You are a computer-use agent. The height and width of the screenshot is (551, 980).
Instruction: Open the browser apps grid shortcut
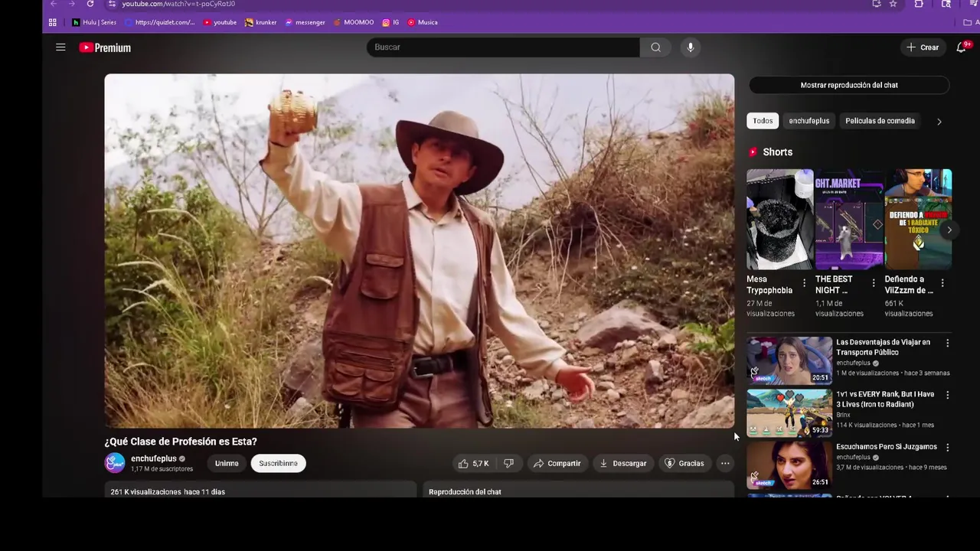click(52, 22)
